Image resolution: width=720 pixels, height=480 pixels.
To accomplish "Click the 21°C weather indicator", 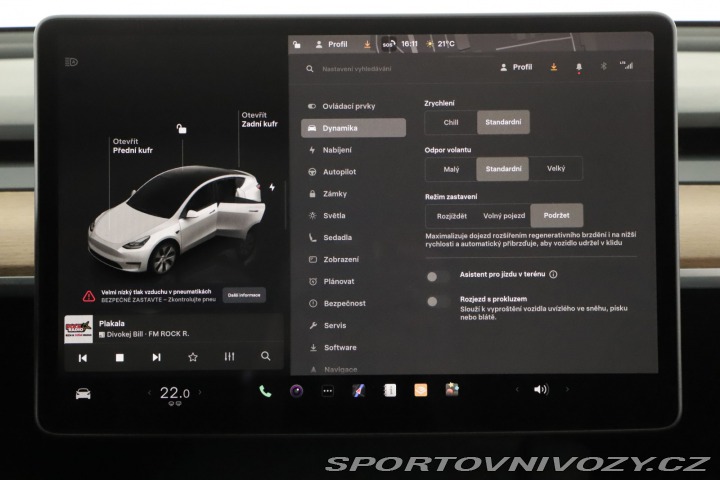I will tap(440, 44).
